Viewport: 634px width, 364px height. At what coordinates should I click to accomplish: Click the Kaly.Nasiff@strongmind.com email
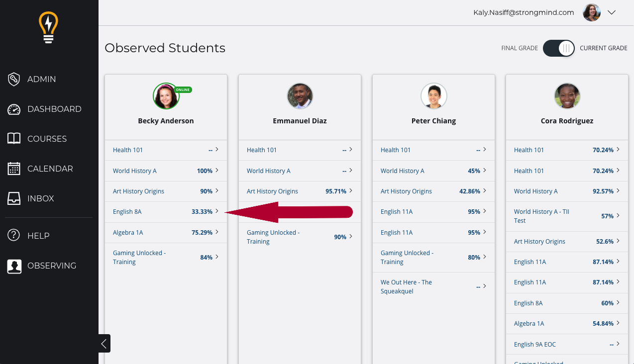(524, 12)
